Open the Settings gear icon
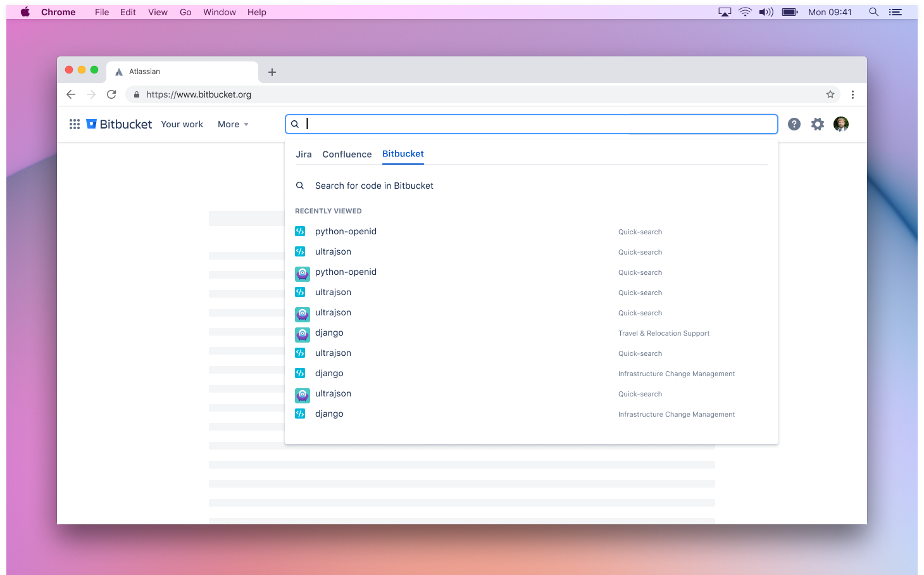The image size is (924, 575). 818,124
